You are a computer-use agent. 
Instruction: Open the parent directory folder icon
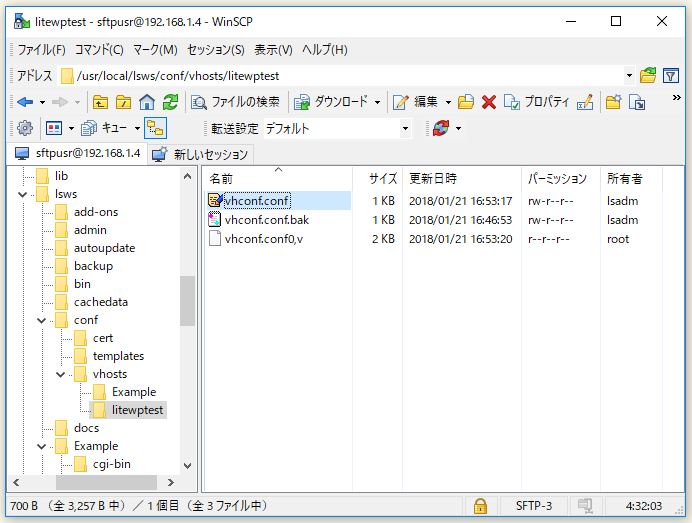(100, 102)
